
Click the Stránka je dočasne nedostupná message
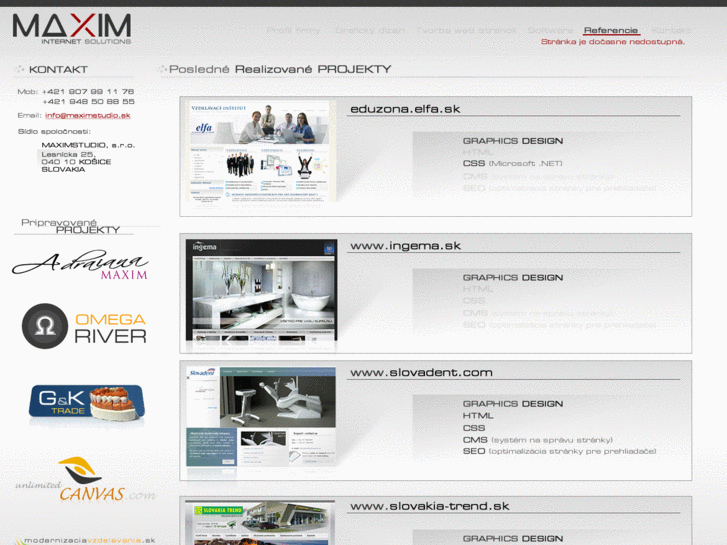(x=612, y=42)
